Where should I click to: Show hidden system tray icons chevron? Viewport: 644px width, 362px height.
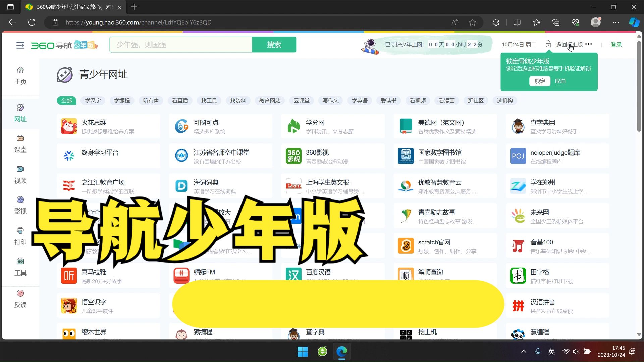click(524, 351)
